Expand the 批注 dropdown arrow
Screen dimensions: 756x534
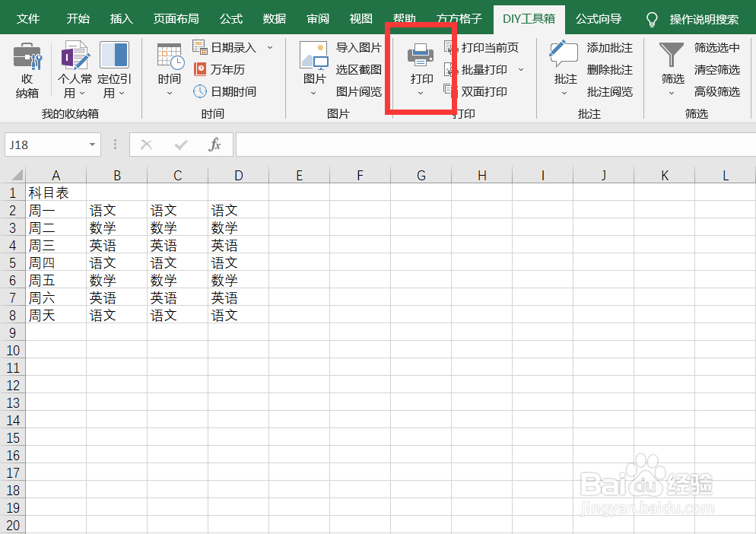click(x=564, y=93)
